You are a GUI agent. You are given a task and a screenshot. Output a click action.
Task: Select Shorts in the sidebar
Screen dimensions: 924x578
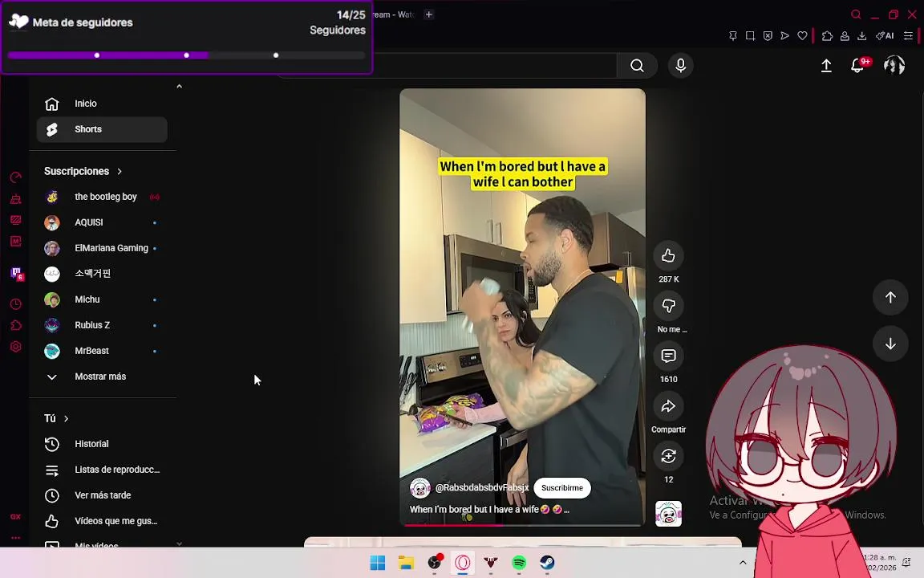point(102,129)
